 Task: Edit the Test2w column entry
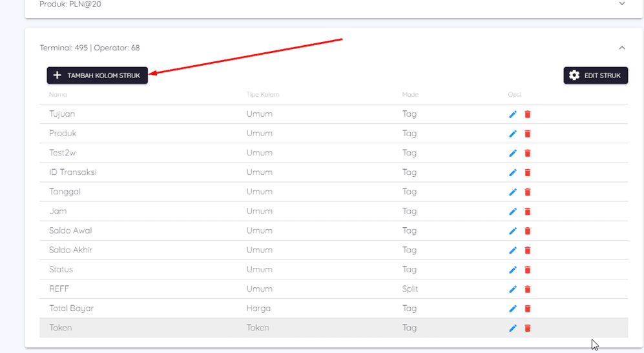coord(513,153)
